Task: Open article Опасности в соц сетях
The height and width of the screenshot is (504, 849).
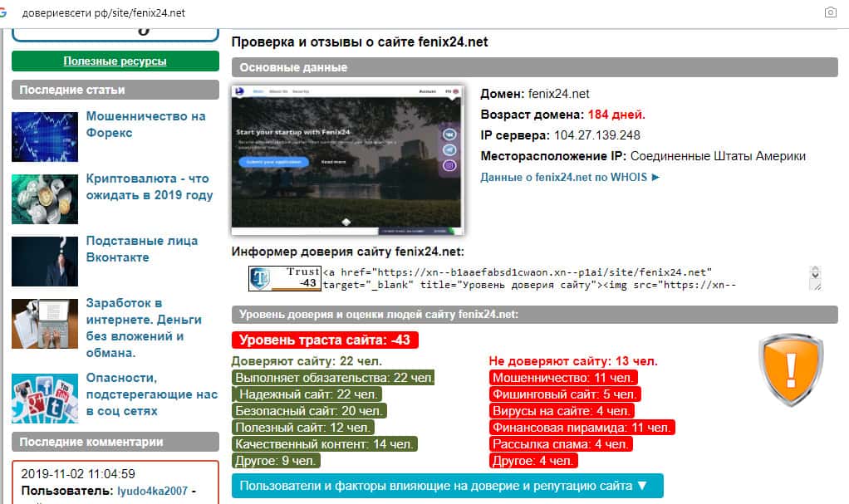Action: [x=151, y=394]
